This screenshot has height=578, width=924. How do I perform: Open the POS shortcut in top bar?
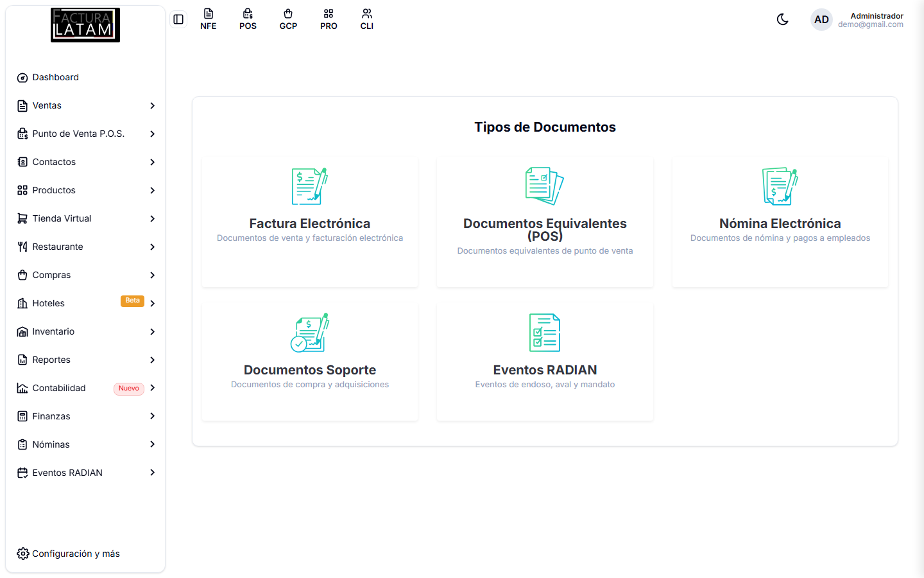[248, 19]
